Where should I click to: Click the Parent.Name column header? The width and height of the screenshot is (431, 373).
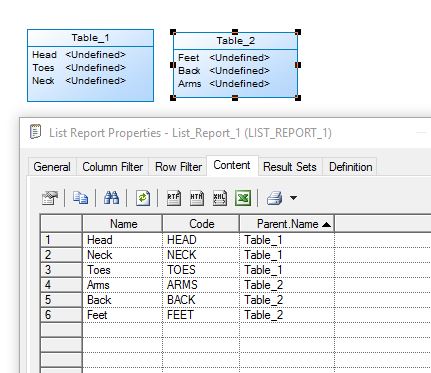point(287,224)
